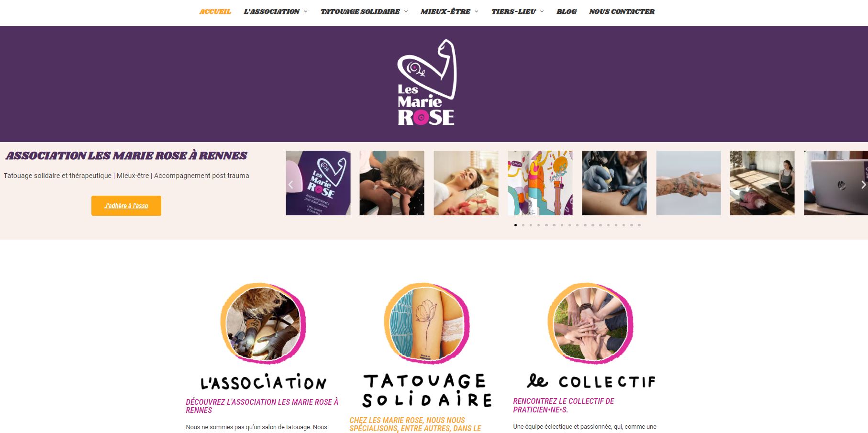Expand the Mieux-Être menu dropdown
Screen dimensions: 868x433
tap(449, 11)
